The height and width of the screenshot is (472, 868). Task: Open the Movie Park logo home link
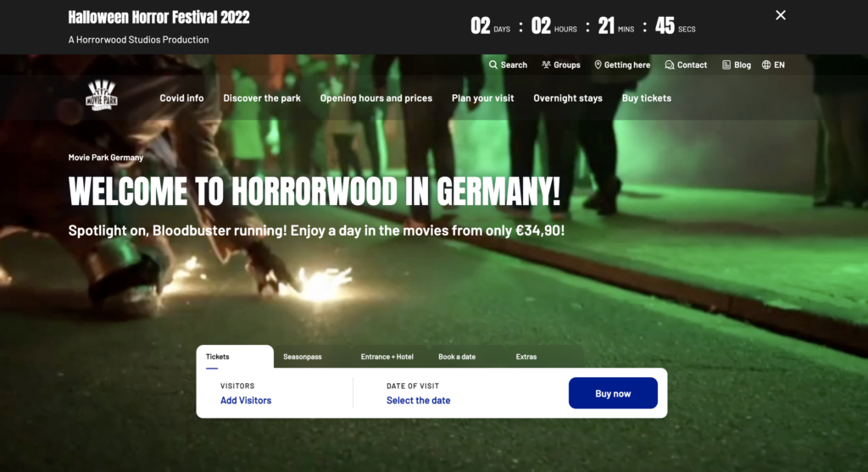click(x=102, y=95)
